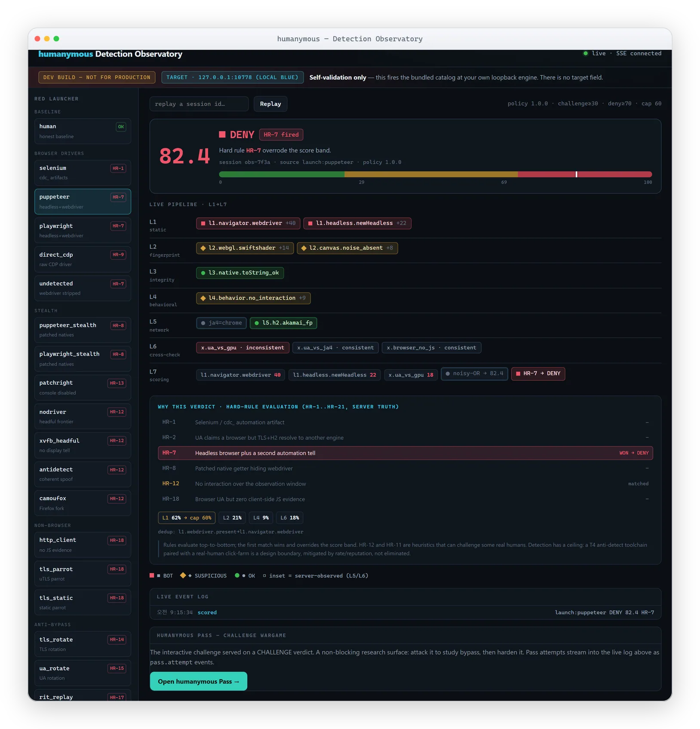Run the xvfb_headful scenario

coord(83,445)
